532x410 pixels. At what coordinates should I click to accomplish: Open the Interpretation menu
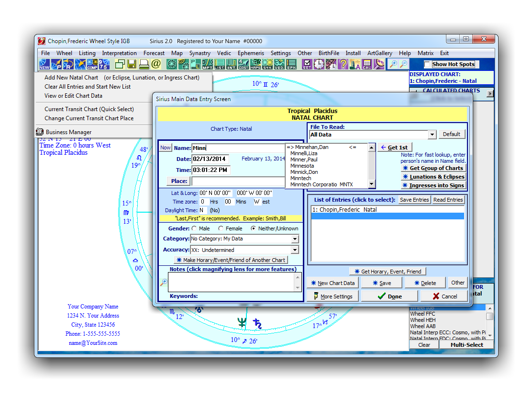coord(120,53)
